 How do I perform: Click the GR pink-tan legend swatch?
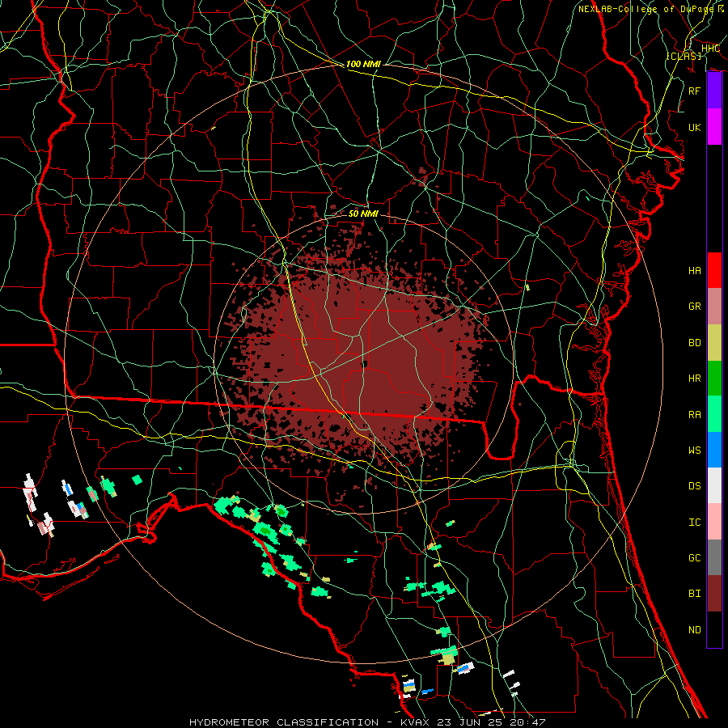click(x=714, y=307)
